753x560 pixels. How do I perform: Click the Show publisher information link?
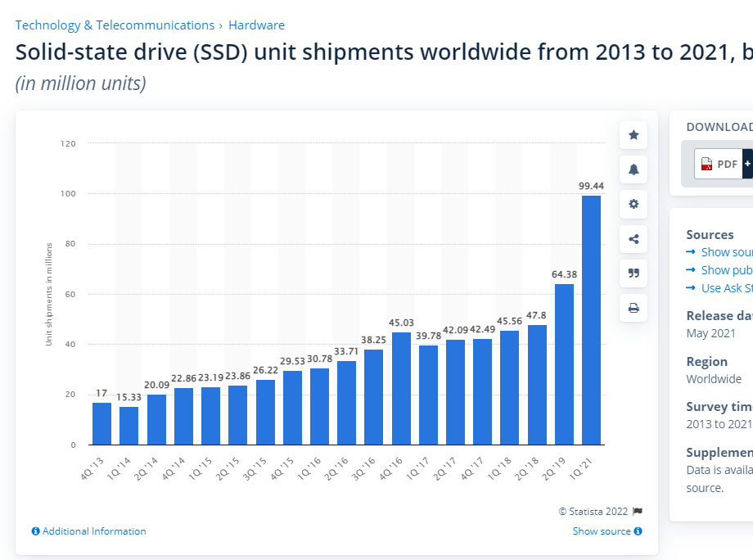pos(727,270)
